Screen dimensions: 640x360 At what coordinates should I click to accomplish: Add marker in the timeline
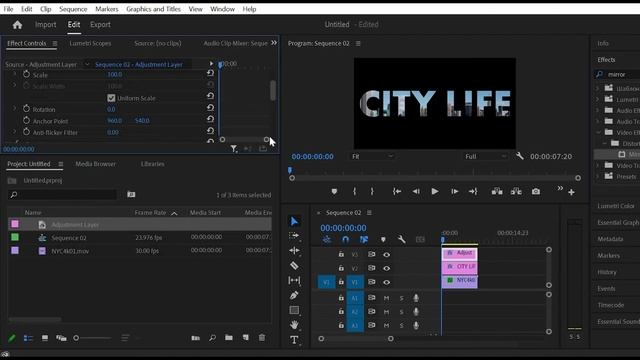[x=383, y=240]
